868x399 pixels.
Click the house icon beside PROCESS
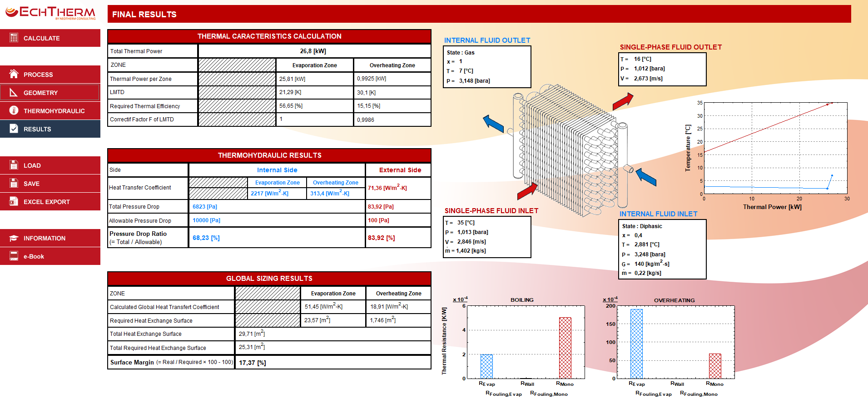pos(14,74)
